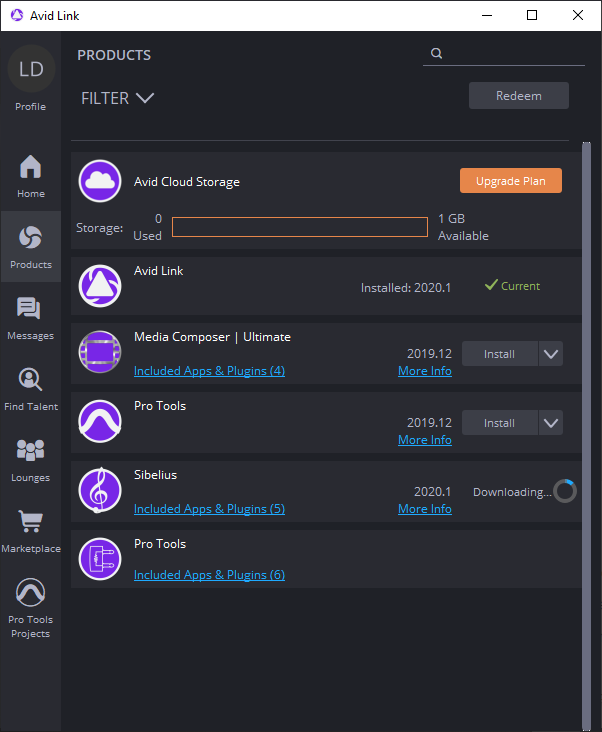Image resolution: width=602 pixels, height=732 pixels.
Task: Click the Redeem button
Action: [x=518, y=96]
